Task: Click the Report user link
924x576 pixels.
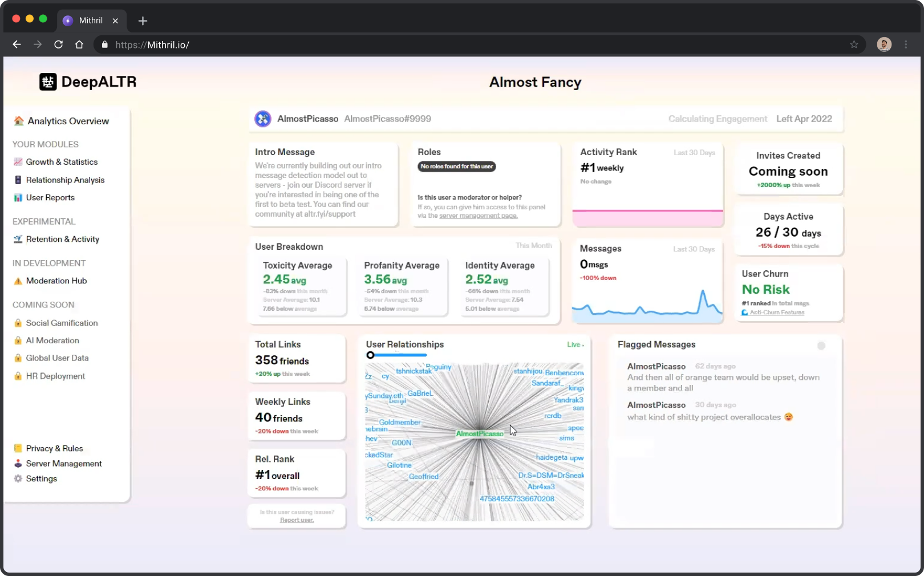Action: click(297, 520)
